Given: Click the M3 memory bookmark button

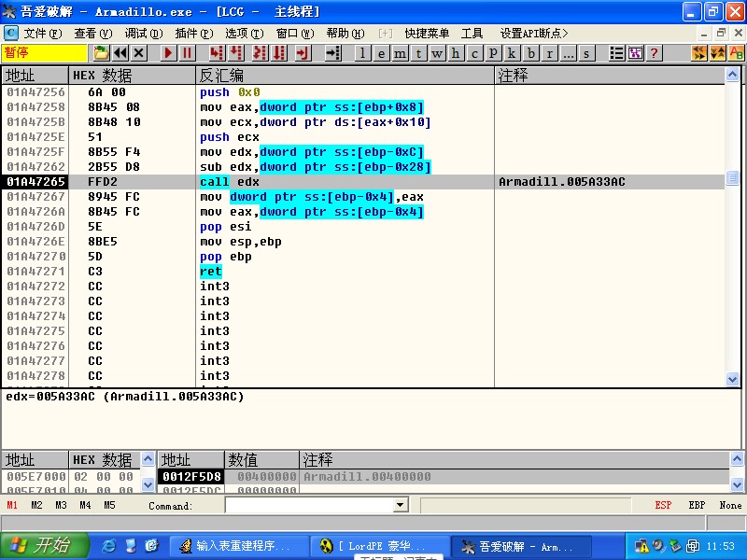Looking at the screenshot, I should click(61, 505).
